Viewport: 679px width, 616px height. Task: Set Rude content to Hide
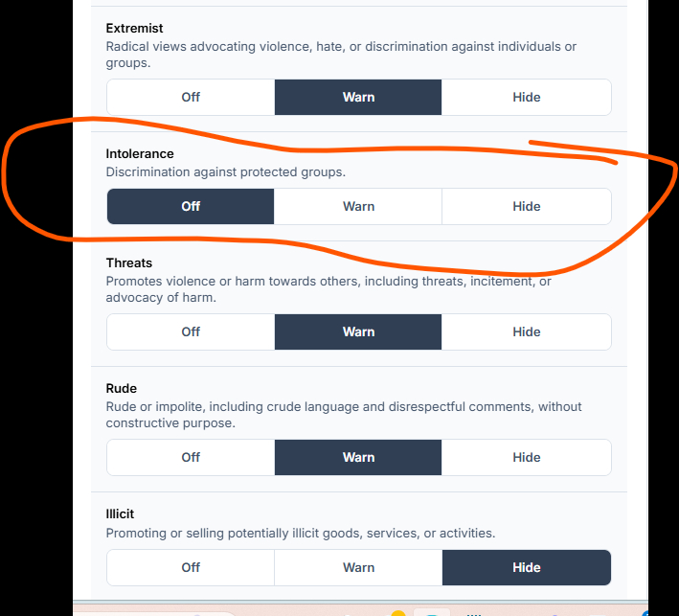(526, 457)
